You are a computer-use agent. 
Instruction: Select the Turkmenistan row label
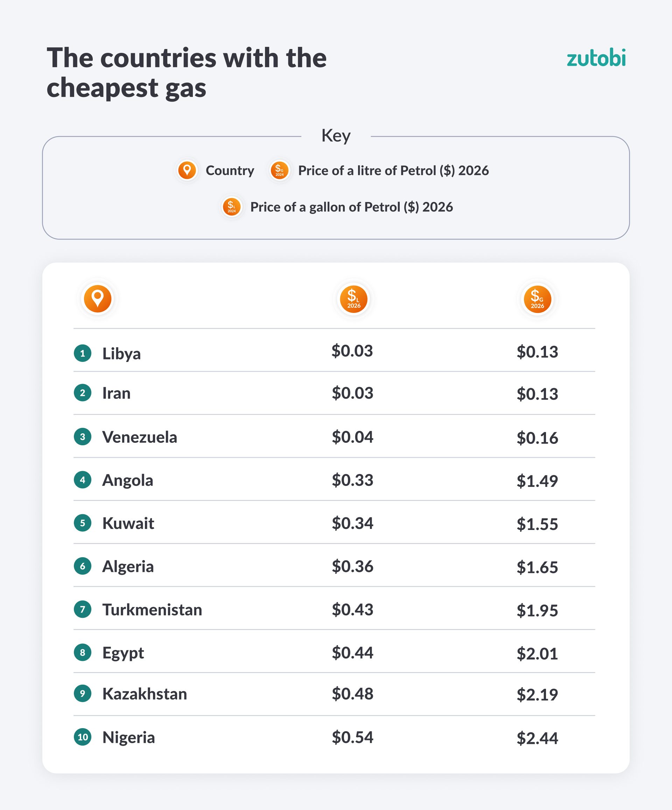pos(152,609)
